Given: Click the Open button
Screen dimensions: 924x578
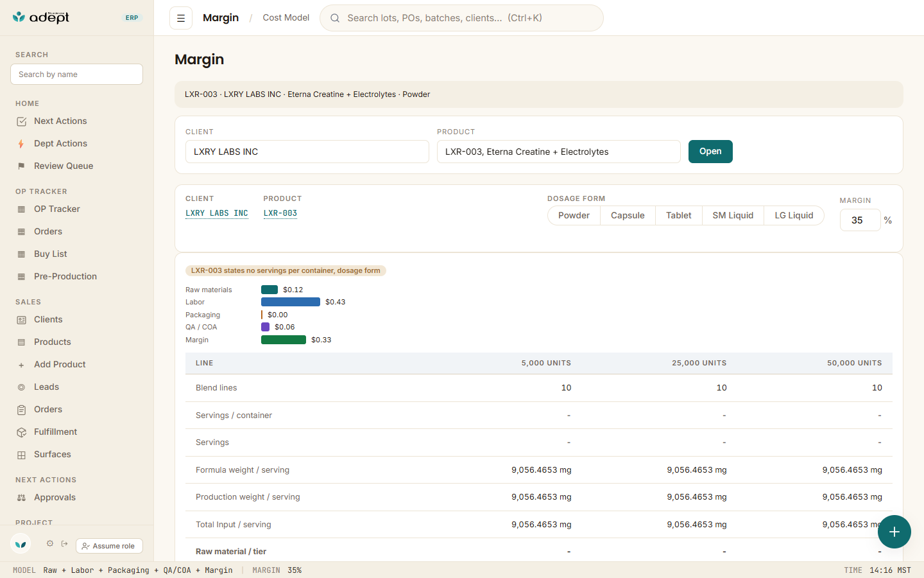Looking at the screenshot, I should pyautogui.click(x=710, y=152).
